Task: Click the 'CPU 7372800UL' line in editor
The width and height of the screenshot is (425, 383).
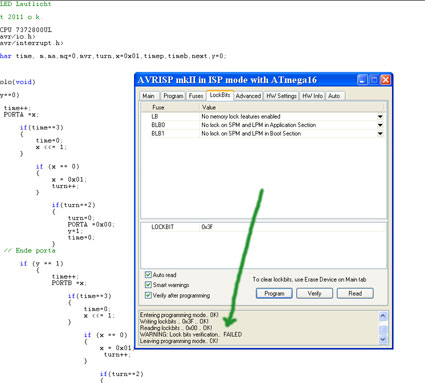Action: (26, 30)
